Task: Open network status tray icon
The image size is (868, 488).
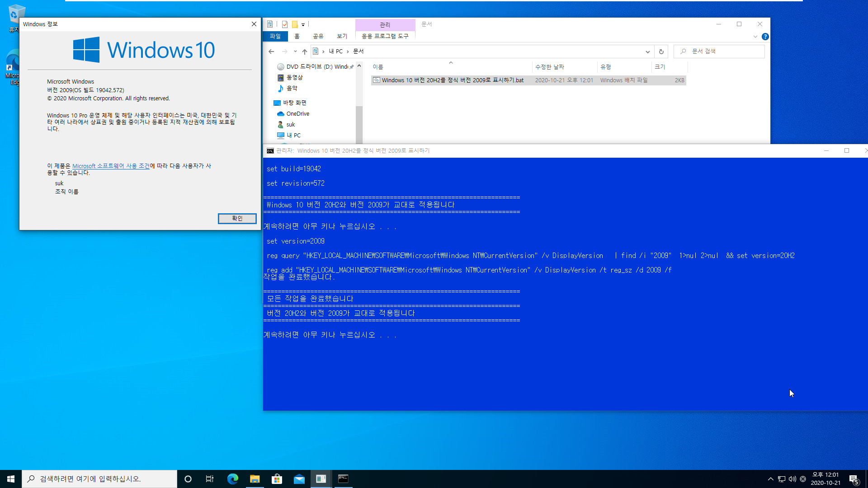Action: 782,479
